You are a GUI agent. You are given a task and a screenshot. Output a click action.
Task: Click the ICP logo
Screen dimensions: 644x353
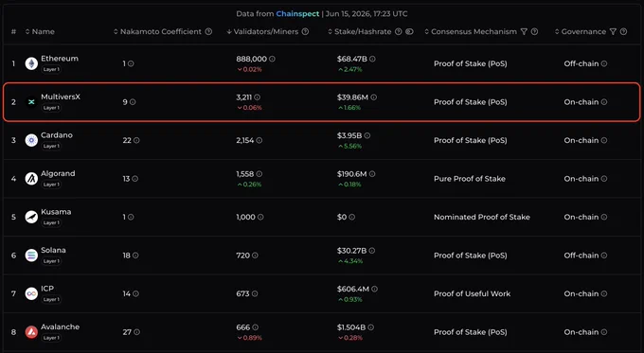[31, 293]
